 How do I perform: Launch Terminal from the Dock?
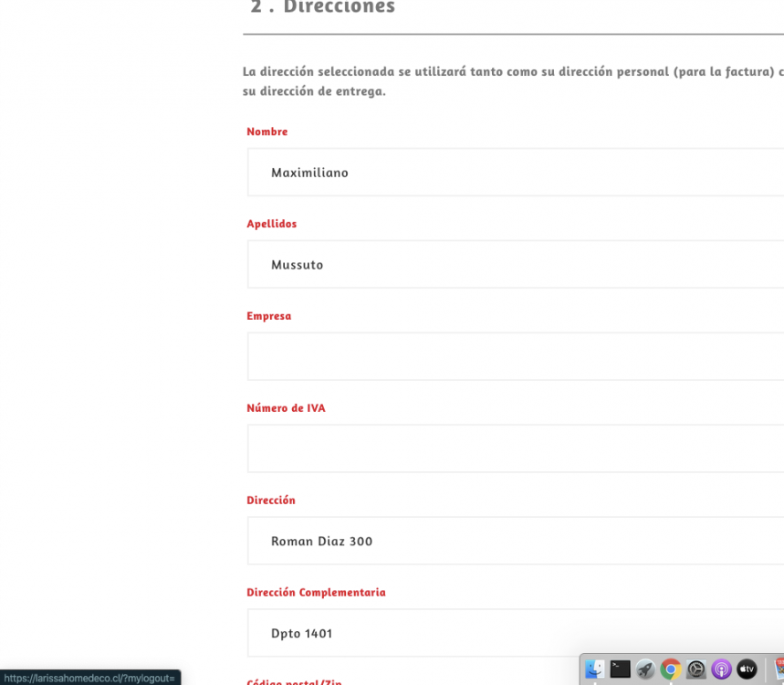620,669
